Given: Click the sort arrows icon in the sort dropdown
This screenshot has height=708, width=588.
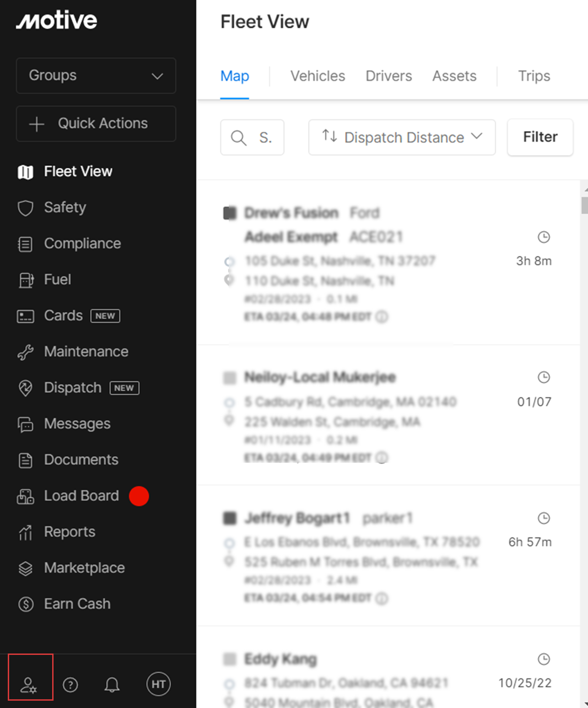Looking at the screenshot, I should click(329, 136).
